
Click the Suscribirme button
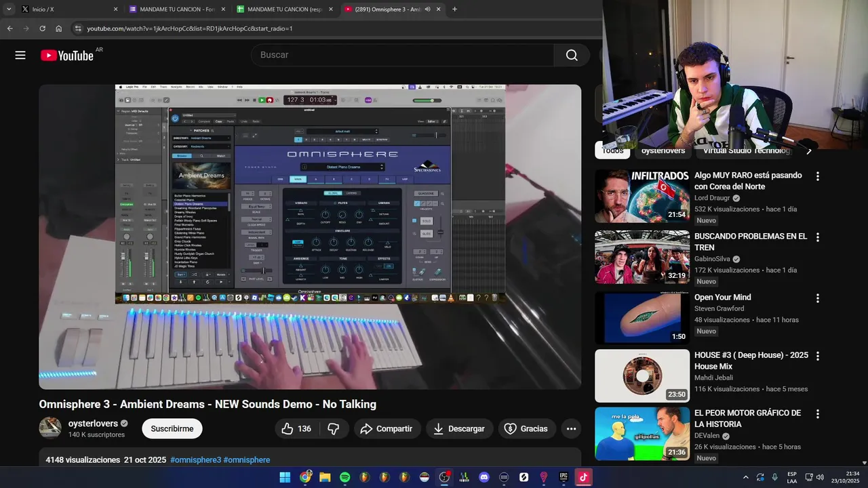point(172,429)
